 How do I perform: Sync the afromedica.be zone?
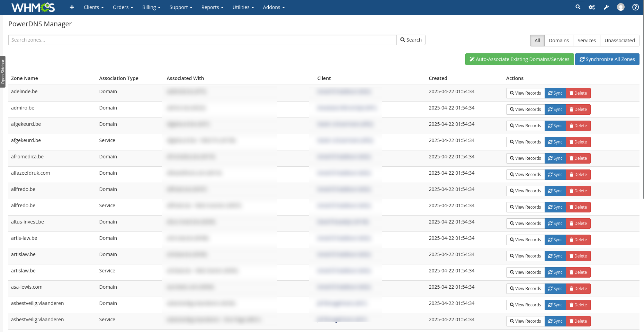pyautogui.click(x=555, y=158)
